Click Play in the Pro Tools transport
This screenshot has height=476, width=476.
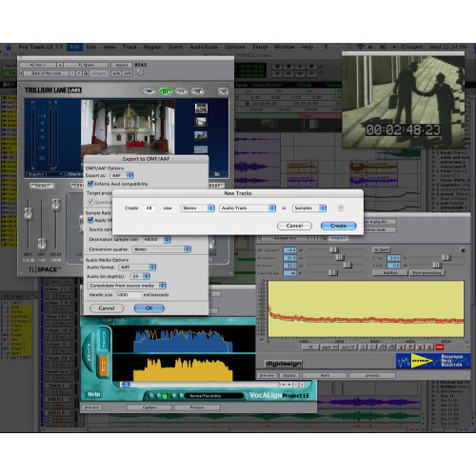(x=300, y=66)
